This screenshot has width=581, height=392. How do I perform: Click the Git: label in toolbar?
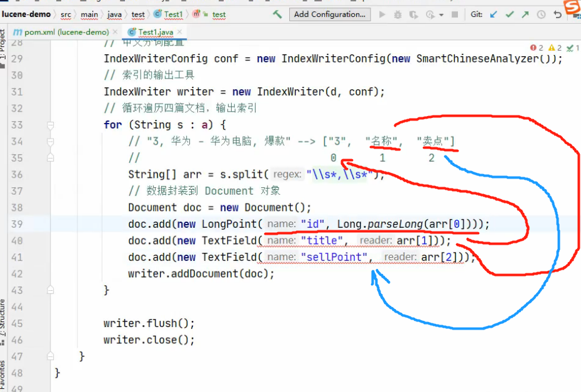tap(477, 14)
